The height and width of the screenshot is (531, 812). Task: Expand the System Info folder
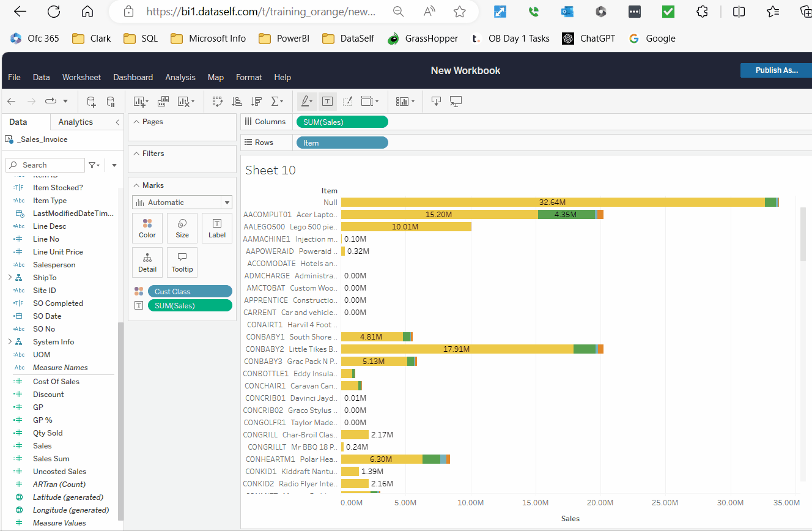click(x=10, y=342)
